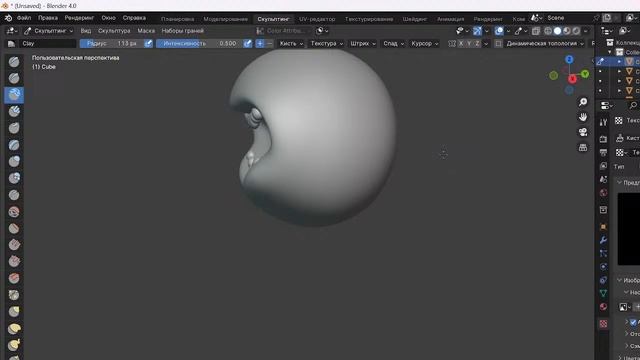Select the Grab brush tool
Viewport: 640px width, 360px height.
14,311
